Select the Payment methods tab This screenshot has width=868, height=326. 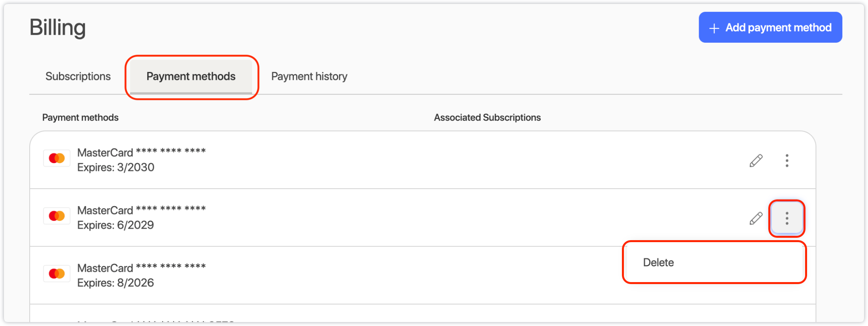[191, 76]
